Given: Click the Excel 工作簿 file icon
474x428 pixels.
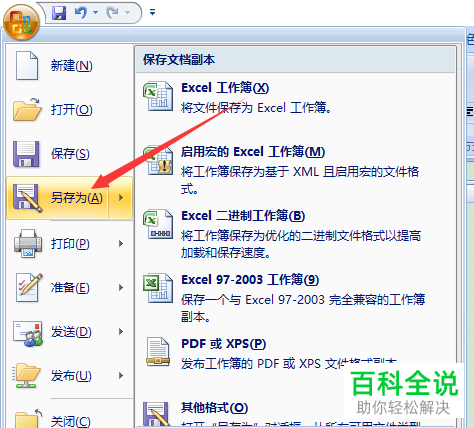Looking at the screenshot, I should pyautogui.click(x=158, y=96).
